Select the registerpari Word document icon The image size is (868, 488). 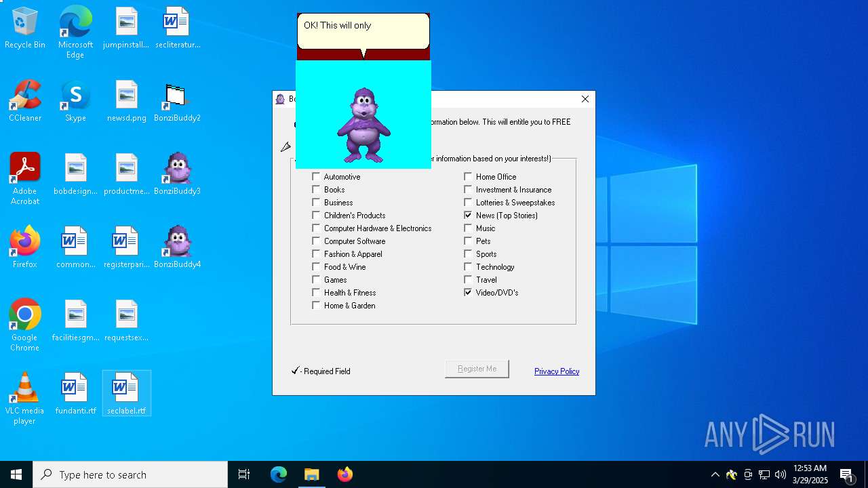pyautogui.click(x=126, y=248)
